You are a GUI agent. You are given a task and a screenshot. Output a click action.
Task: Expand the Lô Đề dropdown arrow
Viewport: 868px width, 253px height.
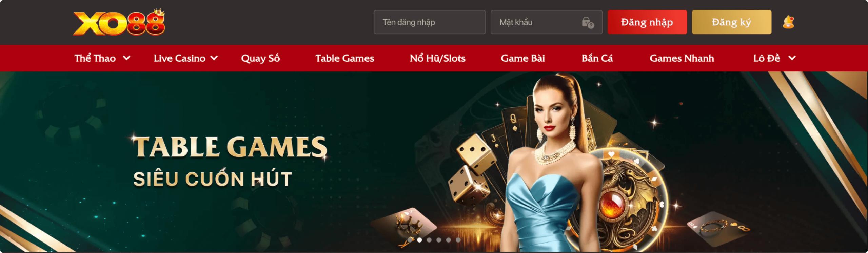(792, 58)
